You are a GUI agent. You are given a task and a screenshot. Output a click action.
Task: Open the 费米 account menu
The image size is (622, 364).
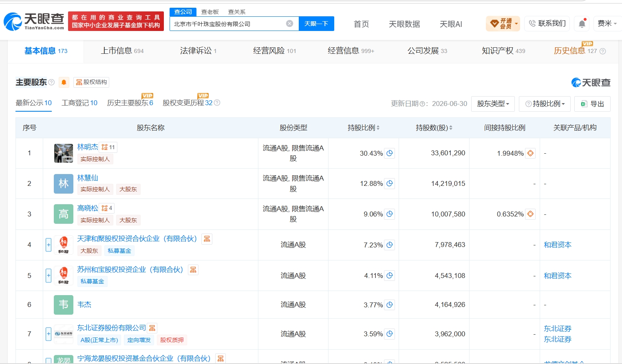[x=607, y=24]
